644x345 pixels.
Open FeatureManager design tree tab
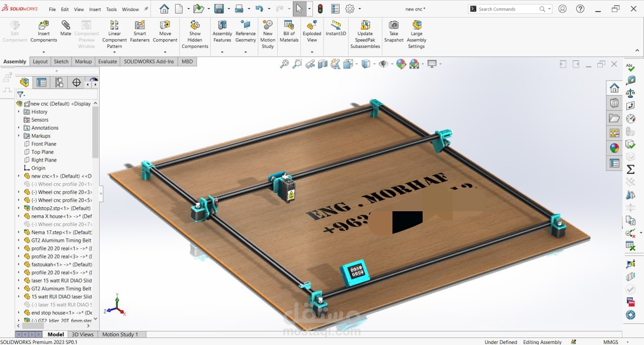click(24, 82)
